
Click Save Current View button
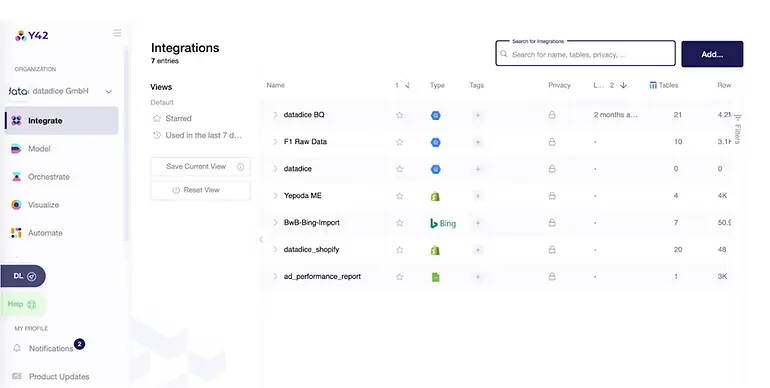tap(200, 166)
